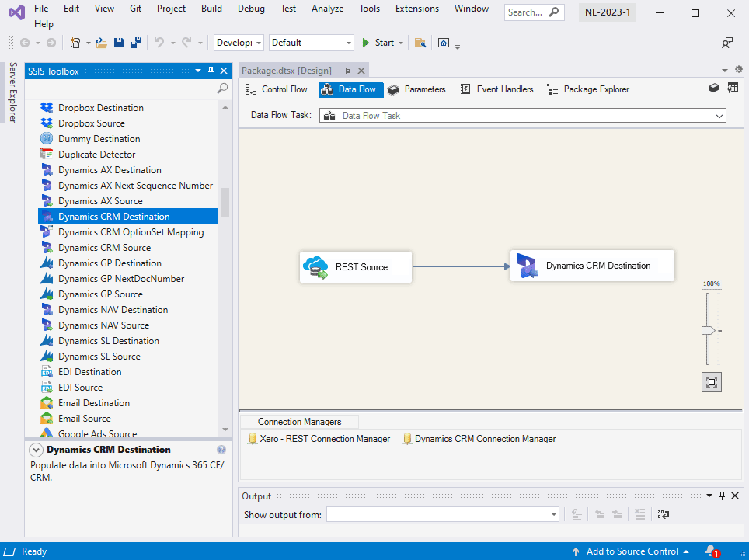Select the Dummy Destination toolbox icon
Screen dimensions: 749x560
pyautogui.click(x=47, y=139)
